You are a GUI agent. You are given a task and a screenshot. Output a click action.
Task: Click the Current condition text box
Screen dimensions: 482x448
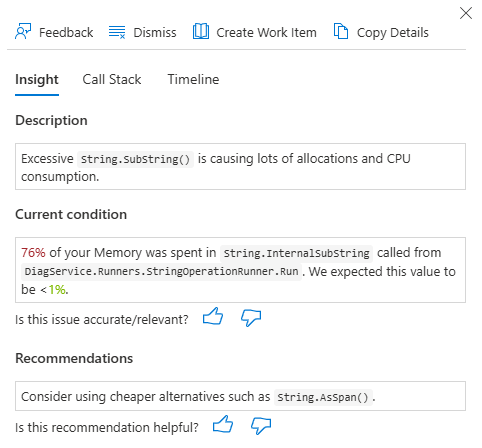point(240,270)
